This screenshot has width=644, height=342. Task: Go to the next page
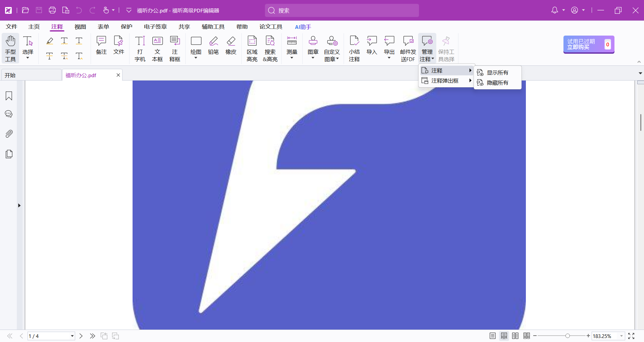[81, 336]
